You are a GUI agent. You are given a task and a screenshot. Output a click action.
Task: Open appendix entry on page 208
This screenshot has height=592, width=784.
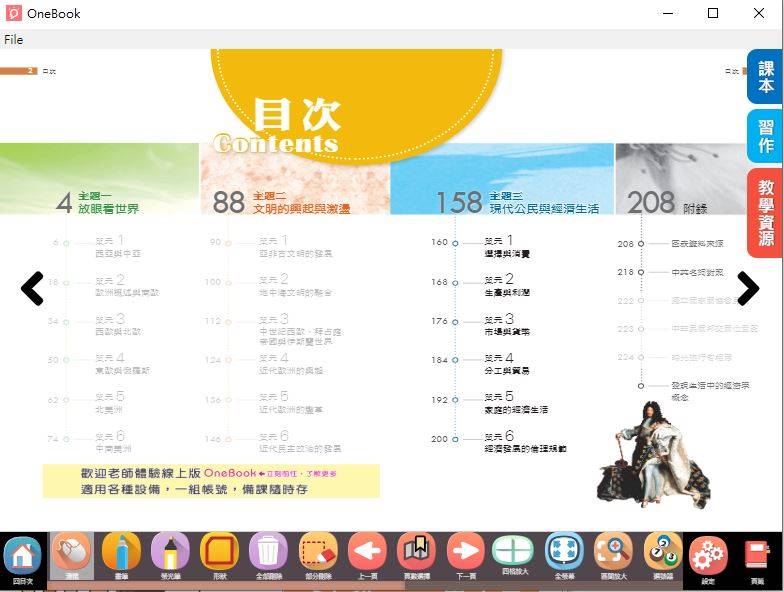(670, 244)
